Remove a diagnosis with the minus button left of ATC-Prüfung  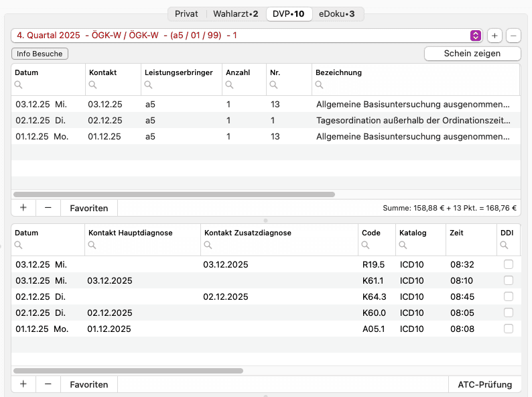[x=48, y=384]
